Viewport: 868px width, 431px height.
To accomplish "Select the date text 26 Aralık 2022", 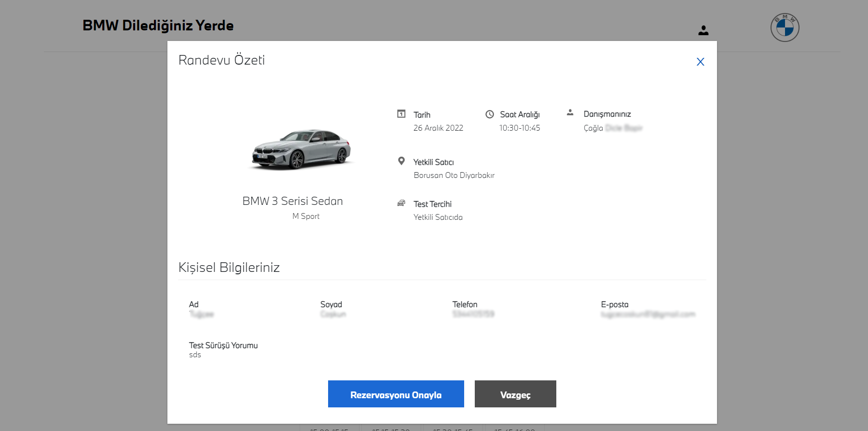I will pos(438,128).
